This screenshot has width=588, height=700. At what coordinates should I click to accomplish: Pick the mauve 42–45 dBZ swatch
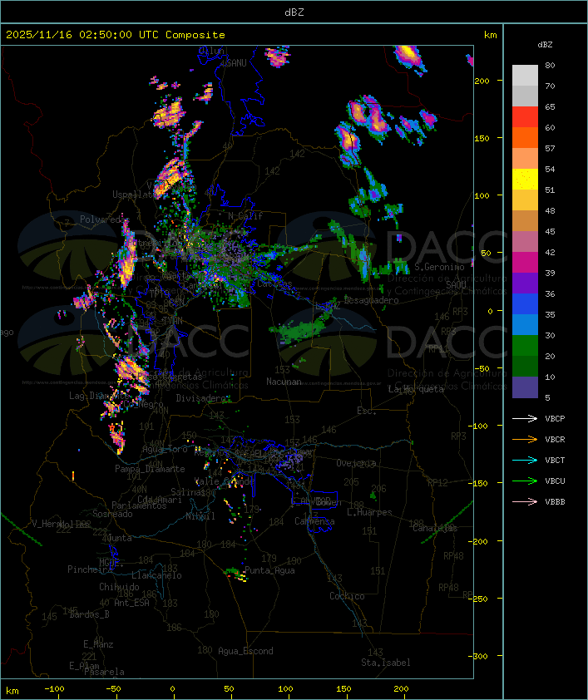pos(525,242)
